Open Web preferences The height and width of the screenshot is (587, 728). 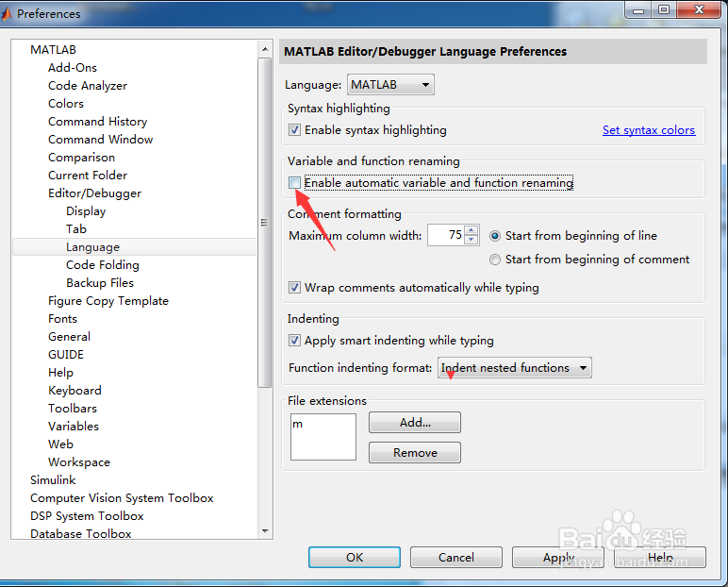60,444
